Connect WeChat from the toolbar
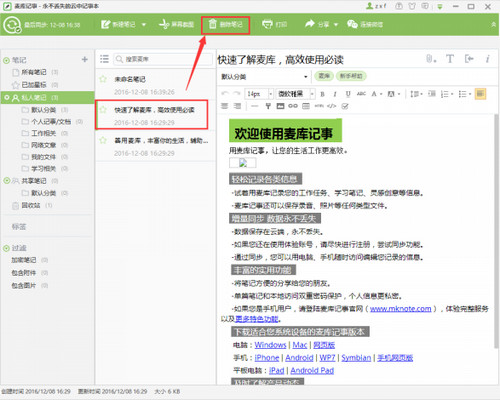500x400 pixels. pyautogui.click(x=365, y=24)
